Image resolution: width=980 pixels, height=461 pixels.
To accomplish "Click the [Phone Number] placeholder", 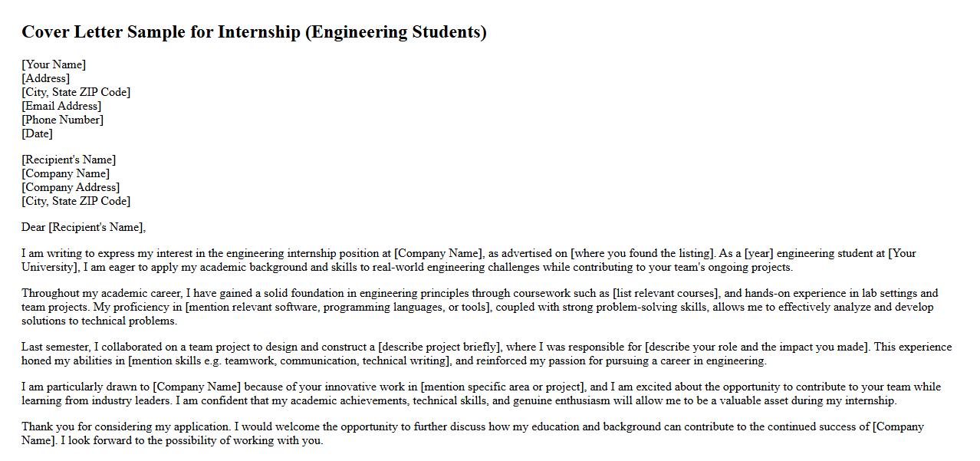I will [62, 120].
